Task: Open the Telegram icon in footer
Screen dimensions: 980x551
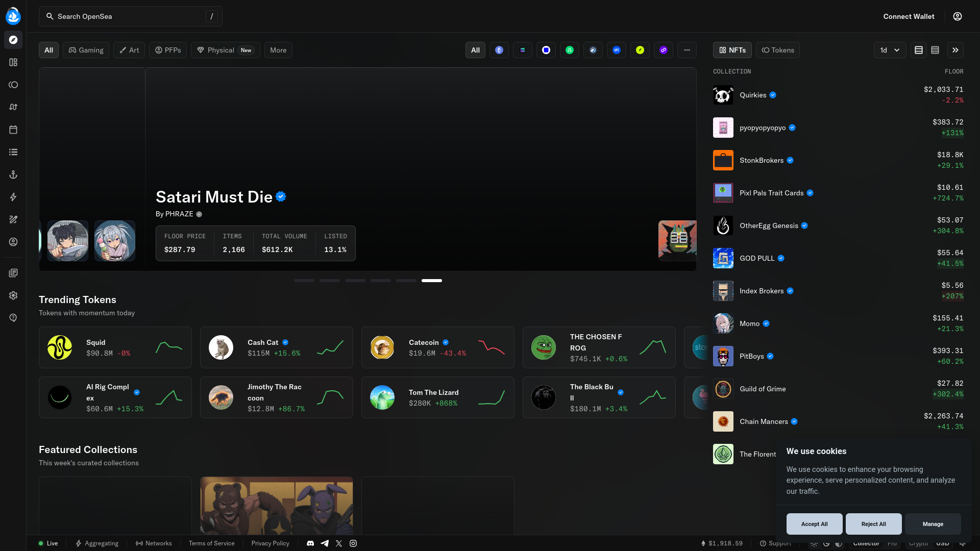Action: (325, 543)
